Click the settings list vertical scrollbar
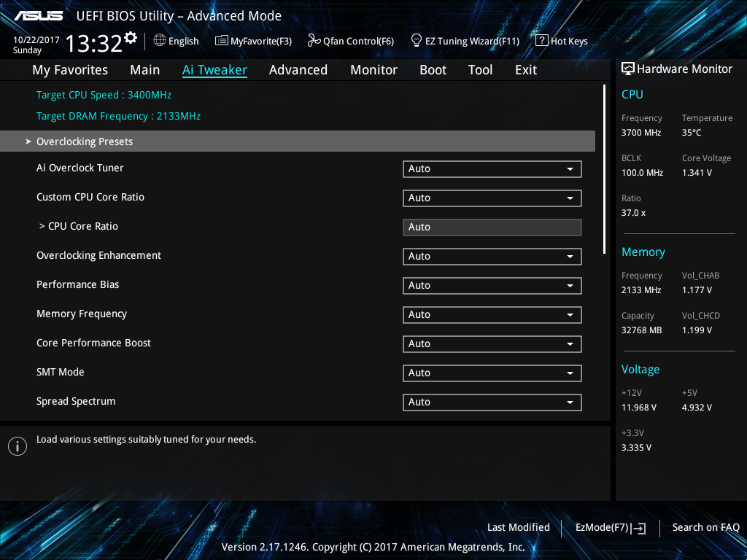This screenshot has width=747, height=560. point(604,169)
